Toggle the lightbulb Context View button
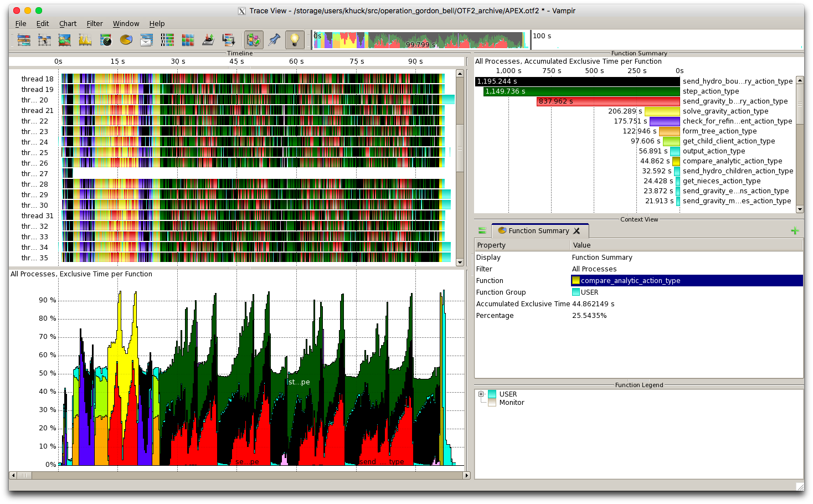Viewport: 813px width, 504px height. (295, 40)
